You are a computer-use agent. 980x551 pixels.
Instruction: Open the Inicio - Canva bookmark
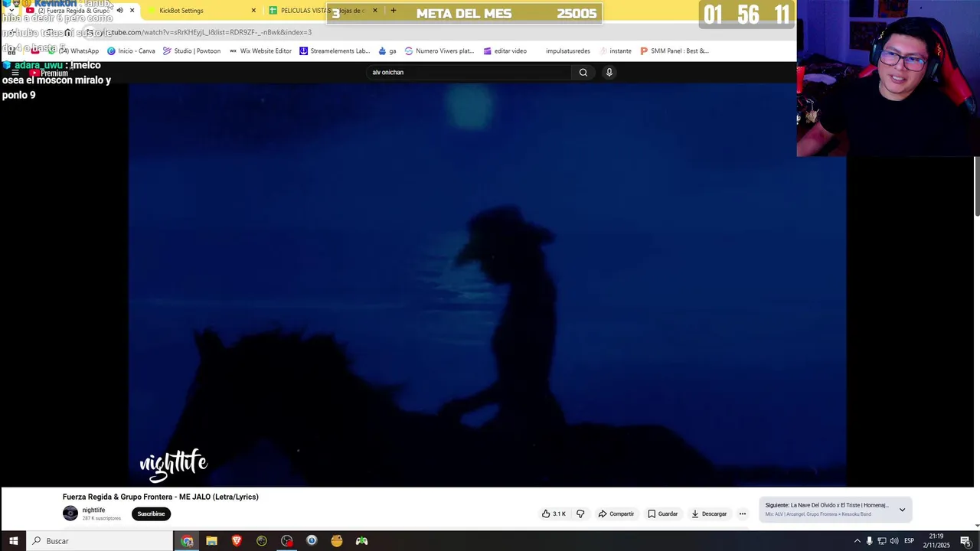click(131, 51)
